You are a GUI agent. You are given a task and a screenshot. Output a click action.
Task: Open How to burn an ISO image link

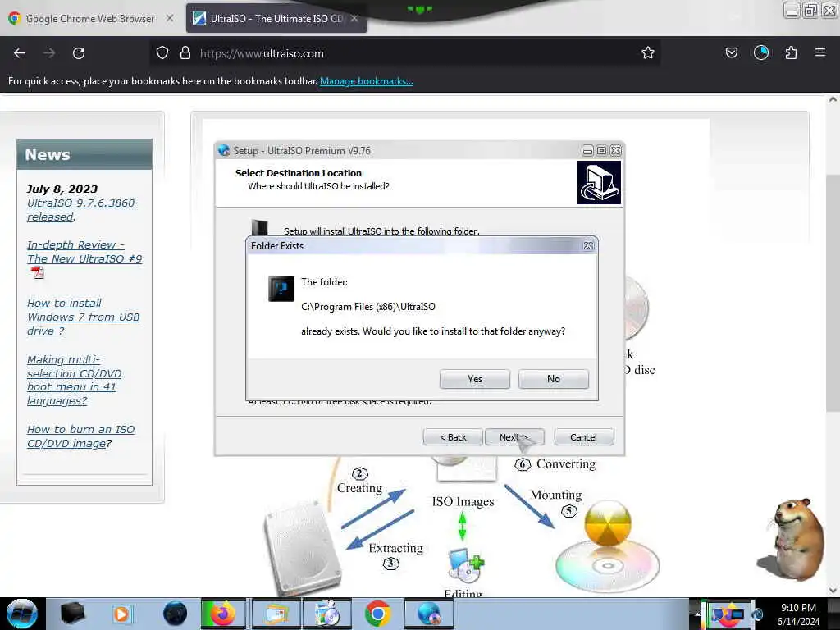coord(80,436)
